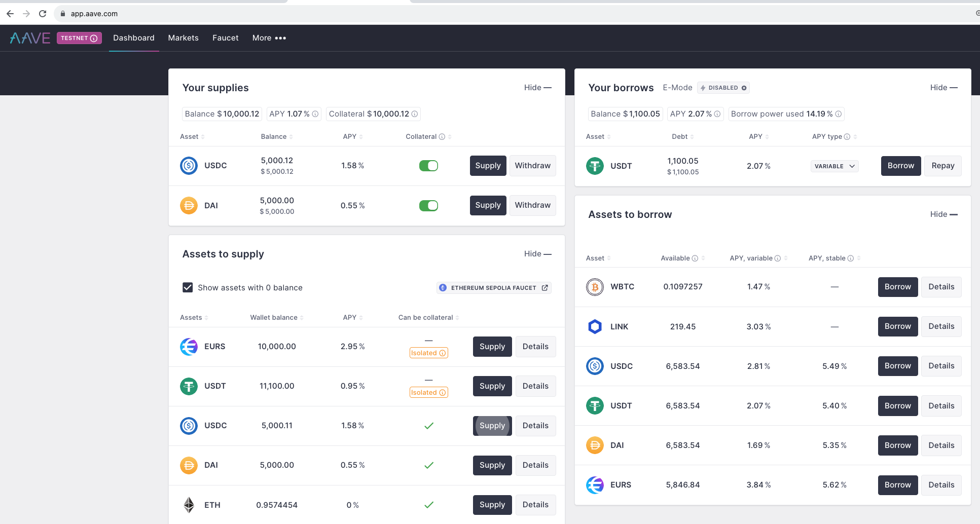The width and height of the screenshot is (980, 524).
Task: Click browser back arrow
Action: tap(10, 14)
